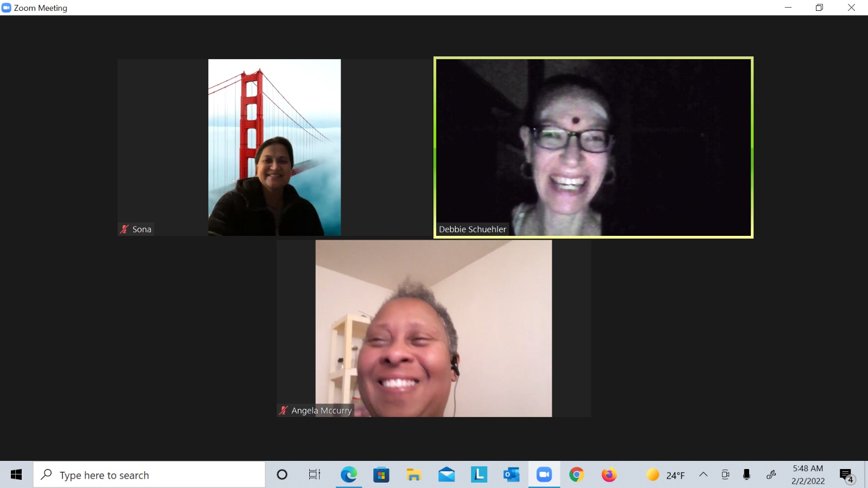Open the Microsoft Store taskbar icon
Screen dimensions: 868x488
(381, 475)
